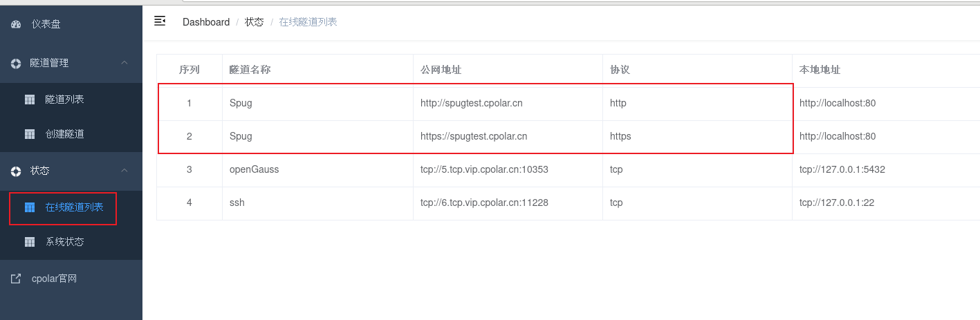Collapse the 状态 menu chevron

pos(124,171)
